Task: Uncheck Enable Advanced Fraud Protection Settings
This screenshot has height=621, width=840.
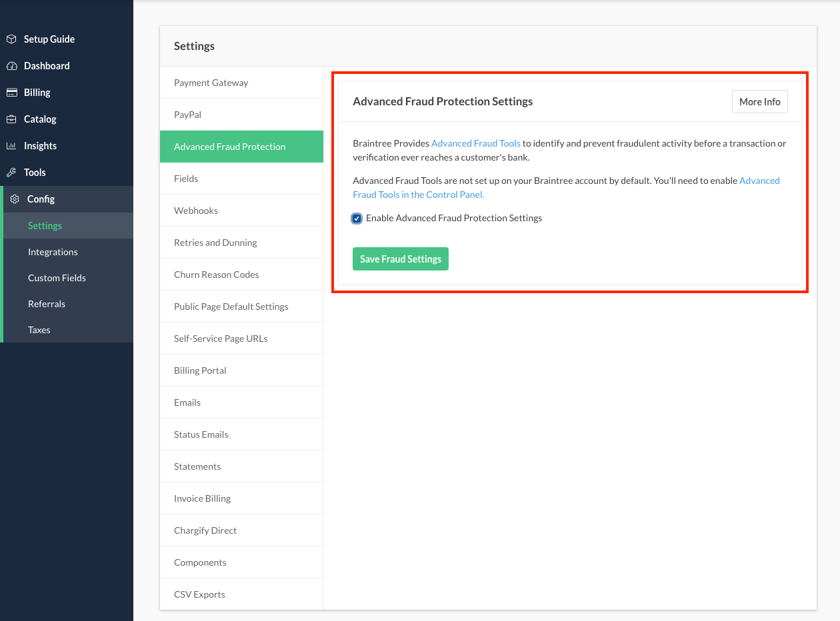Action: point(357,219)
